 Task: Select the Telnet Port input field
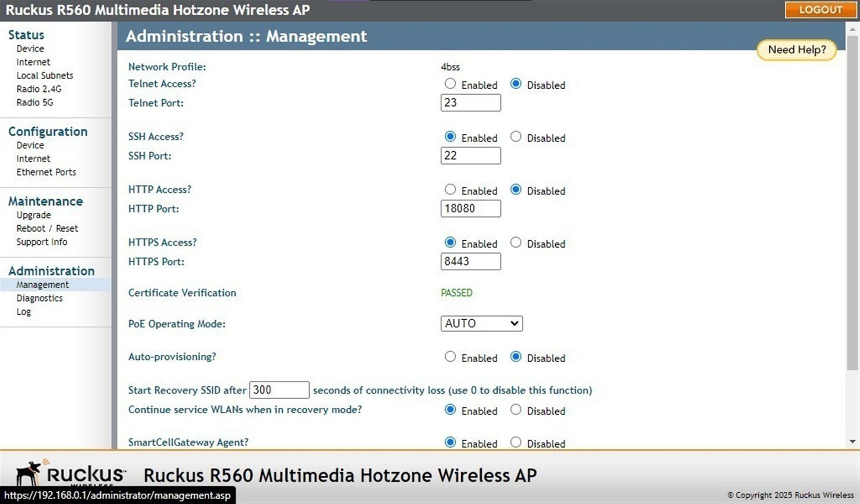pyautogui.click(x=470, y=103)
